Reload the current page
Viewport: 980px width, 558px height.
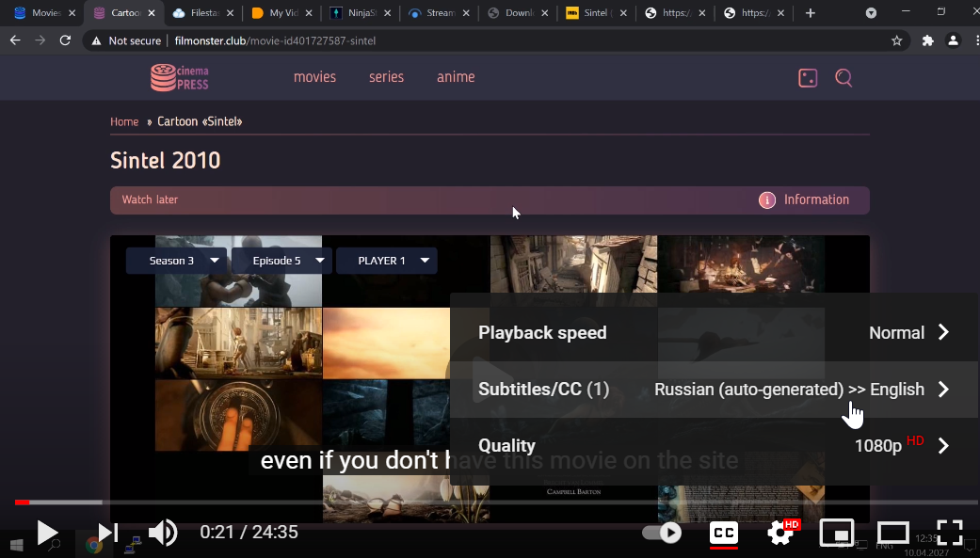(65, 40)
